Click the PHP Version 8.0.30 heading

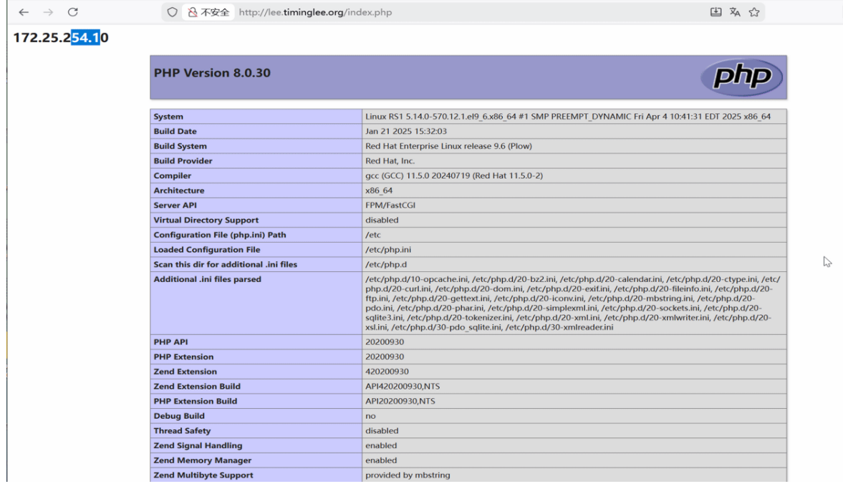(213, 73)
